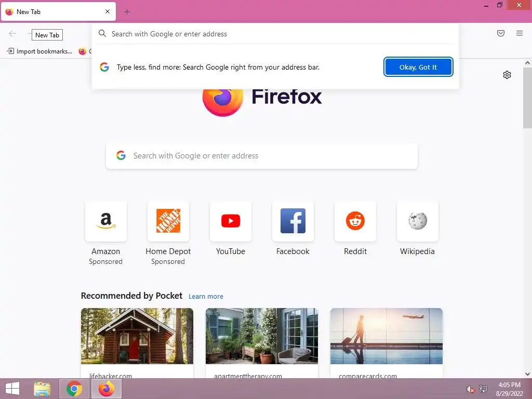
Task: Click the magnifier icon in address bar
Action: (102, 34)
